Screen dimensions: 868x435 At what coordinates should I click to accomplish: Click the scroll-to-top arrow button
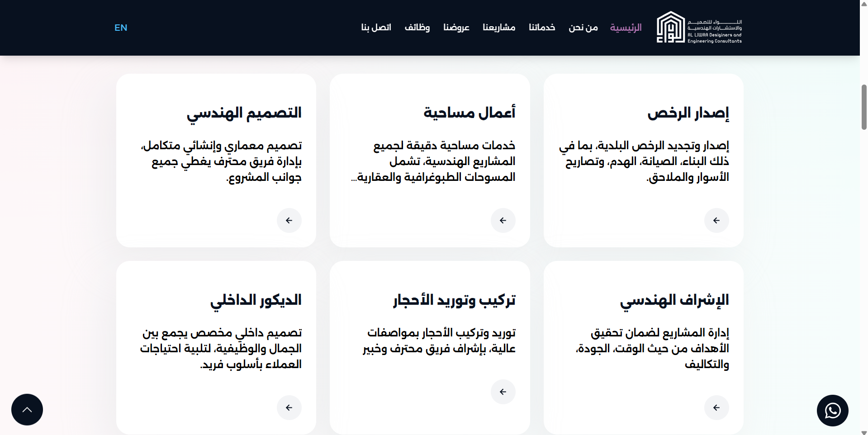[x=27, y=410]
